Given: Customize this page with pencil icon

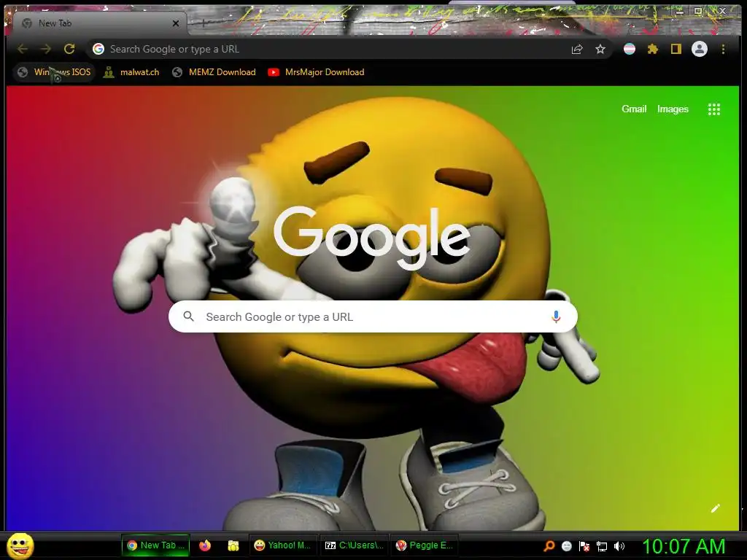Looking at the screenshot, I should 715,508.
